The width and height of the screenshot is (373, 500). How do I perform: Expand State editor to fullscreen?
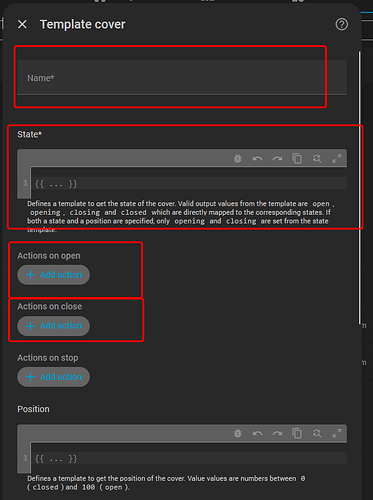click(x=337, y=159)
